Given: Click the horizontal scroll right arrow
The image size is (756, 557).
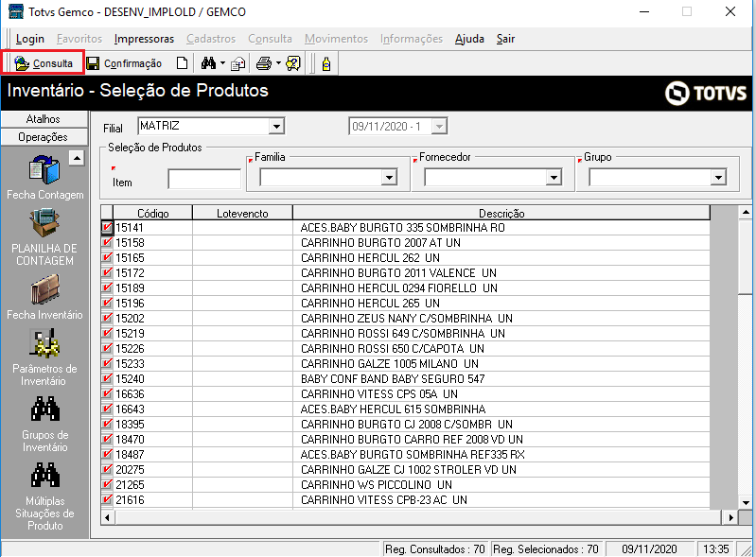Looking at the screenshot, I should coord(731,517).
